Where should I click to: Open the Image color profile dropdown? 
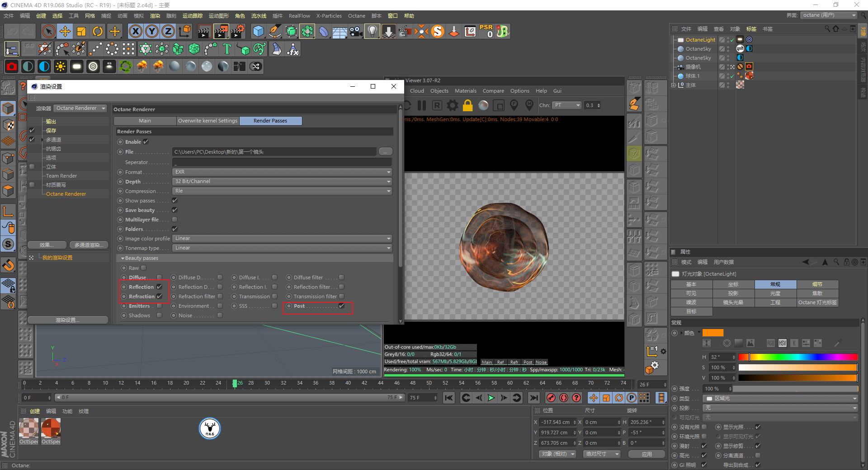pos(283,239)
